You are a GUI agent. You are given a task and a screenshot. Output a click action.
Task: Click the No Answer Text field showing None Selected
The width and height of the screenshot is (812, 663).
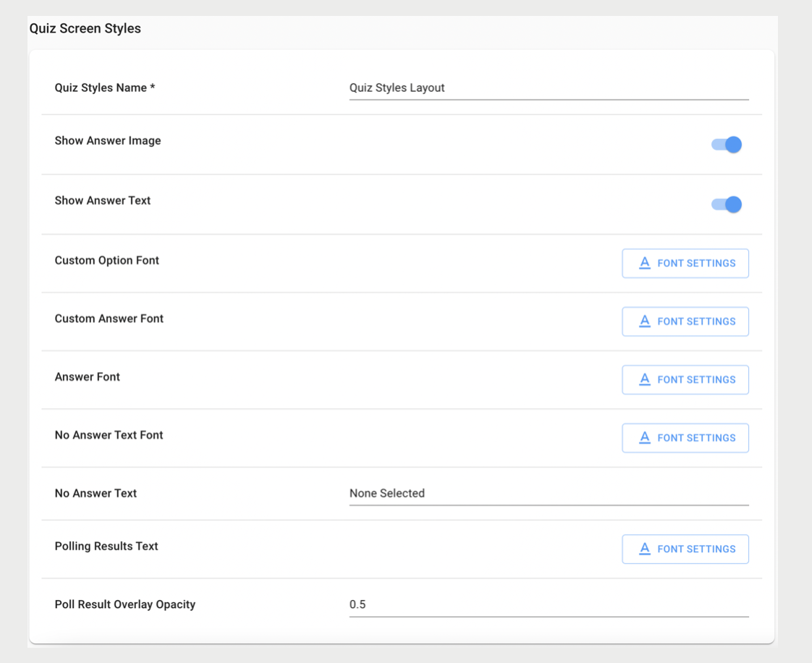coord(549,494)
